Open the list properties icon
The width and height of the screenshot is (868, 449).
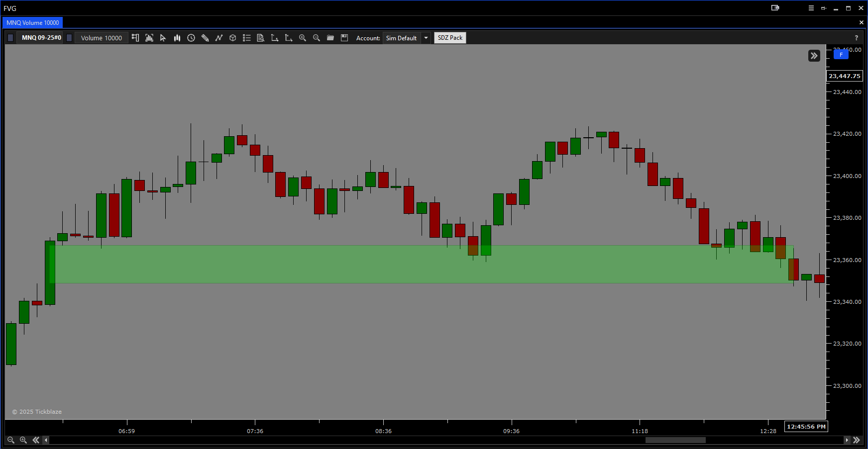coord(247,38)
